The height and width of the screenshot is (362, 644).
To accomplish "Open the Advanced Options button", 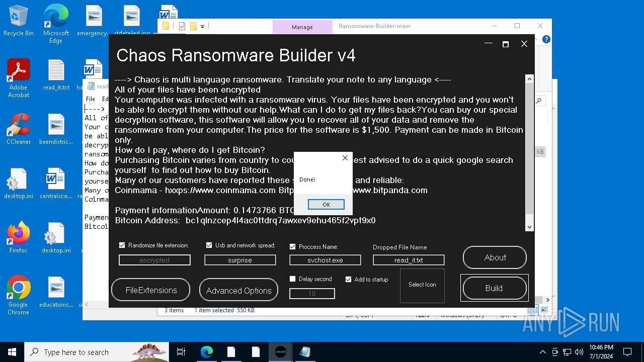I will [x=238, y=290].
